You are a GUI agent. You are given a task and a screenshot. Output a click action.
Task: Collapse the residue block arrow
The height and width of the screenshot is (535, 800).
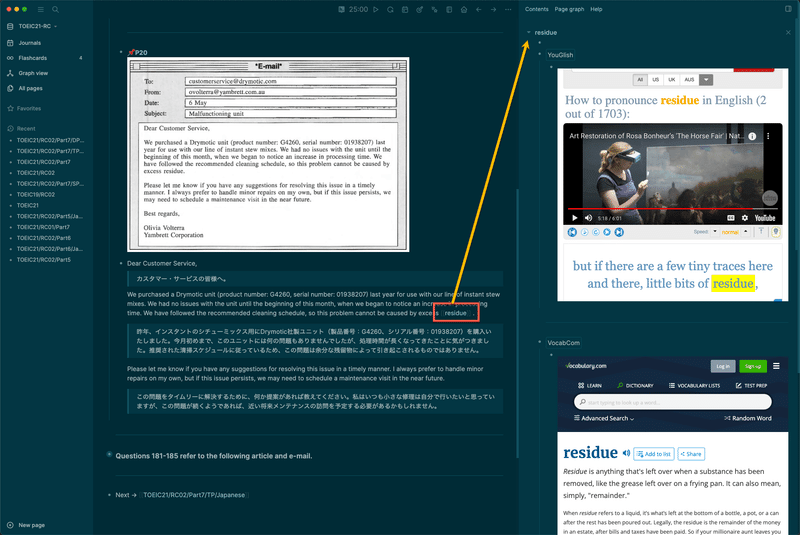tap(529, 32)
